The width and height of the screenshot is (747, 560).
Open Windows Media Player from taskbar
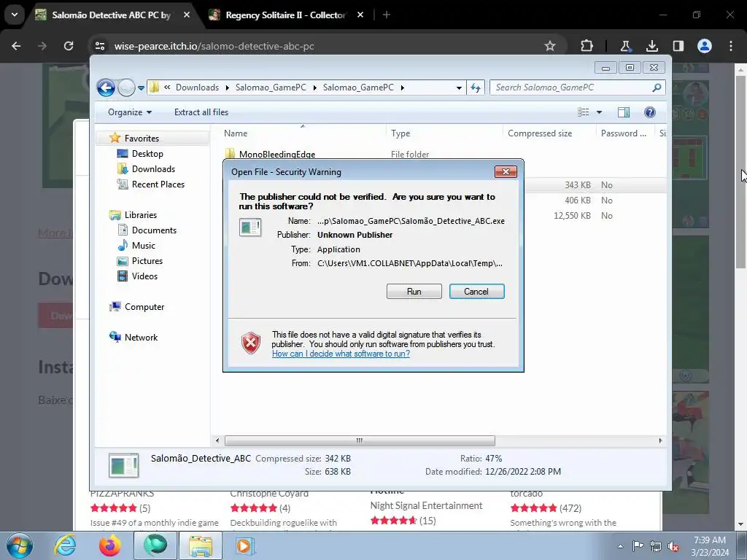pyautogui.click(x=244, y=545)
